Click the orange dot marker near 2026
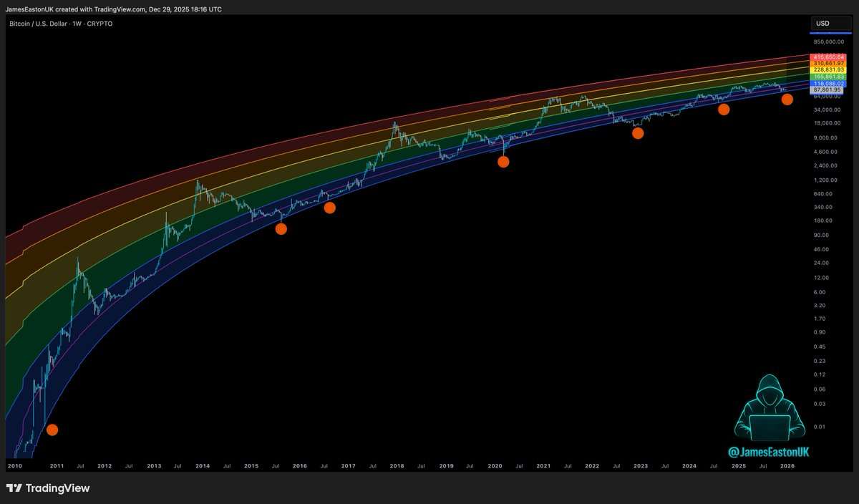The height and width of the screenshot is (504, 859). coord(787,100)
